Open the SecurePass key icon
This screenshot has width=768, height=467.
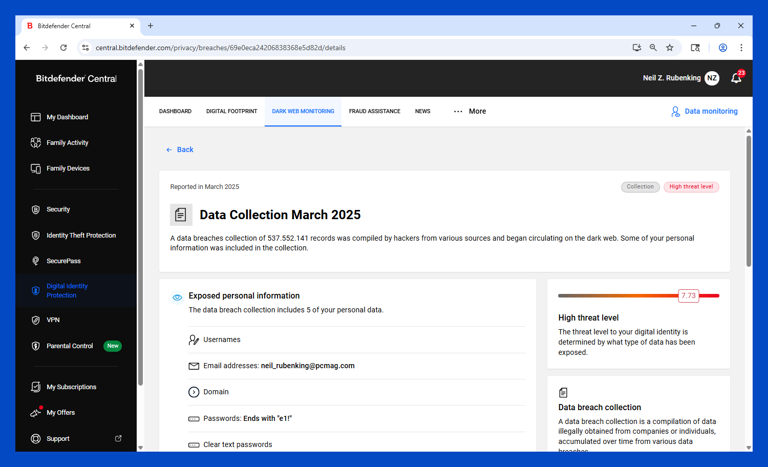[36, 261]
